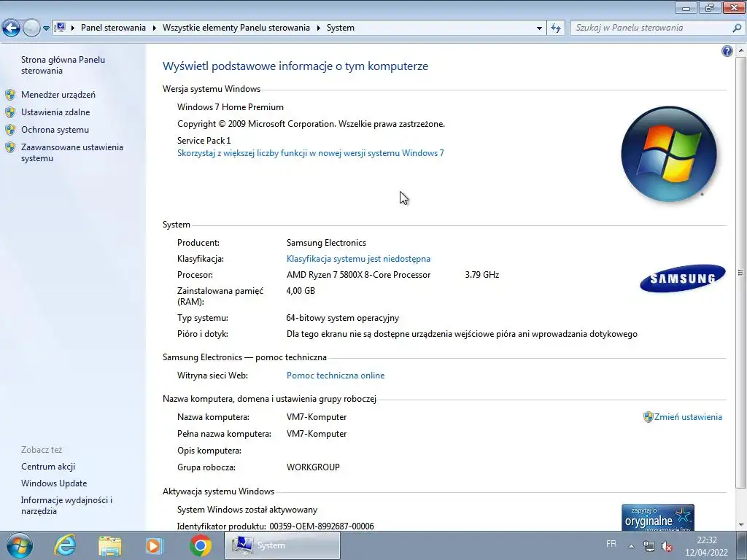Click the muted volume tray icon
The image size is (747, 560).
click(667, 547)
